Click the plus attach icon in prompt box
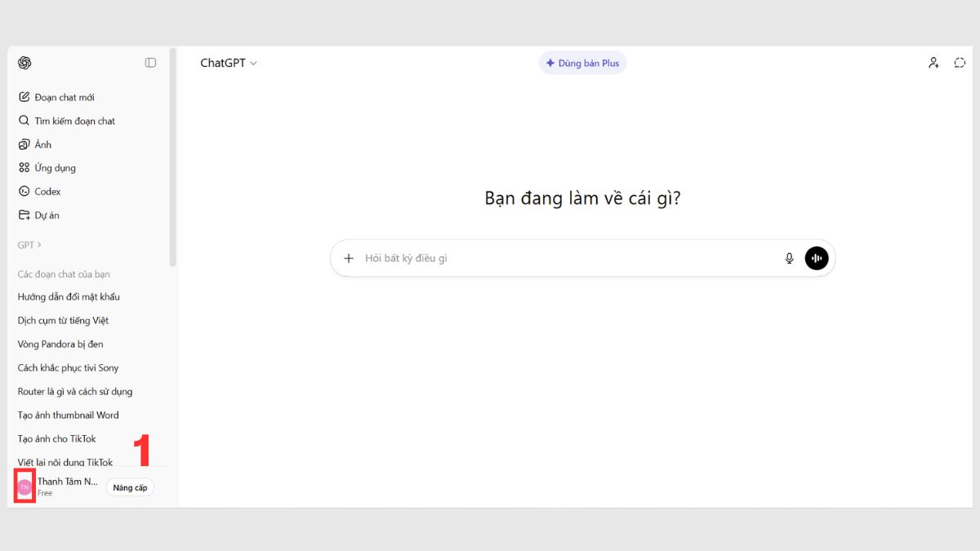 349,258
